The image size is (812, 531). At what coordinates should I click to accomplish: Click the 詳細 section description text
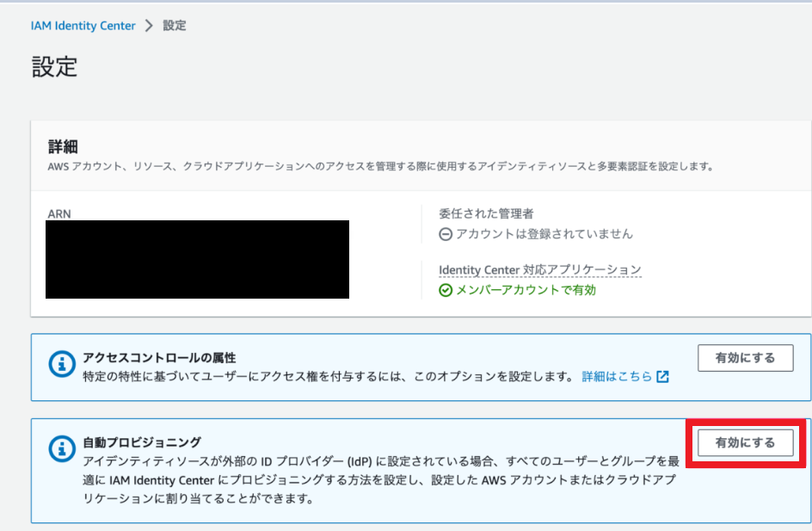[380, 167]
